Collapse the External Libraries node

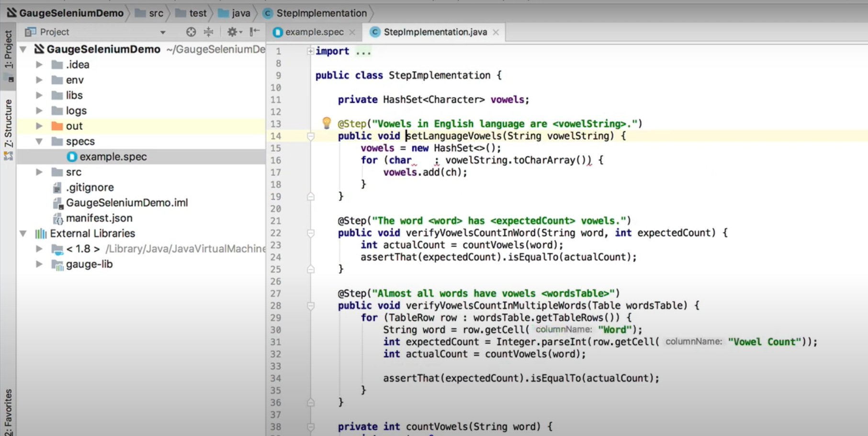(x=23, y=233)
